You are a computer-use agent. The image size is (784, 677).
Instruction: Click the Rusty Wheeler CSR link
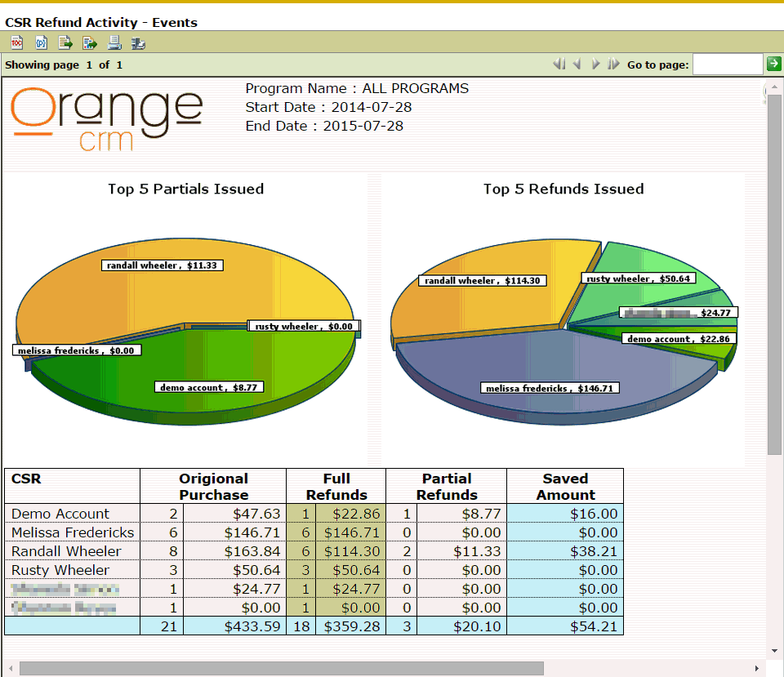[60, 570]
